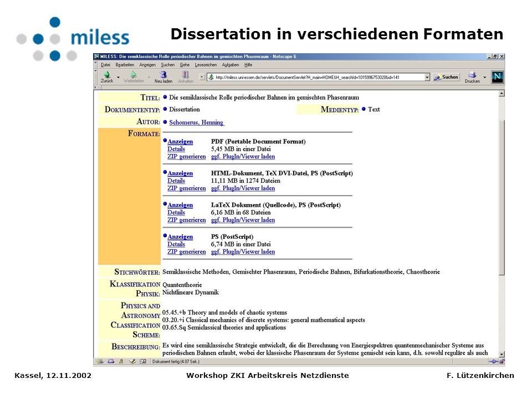This screenshot has height=399, width=532.
Task: Minimize the Netscape 6 window
Action: (489, 57)
